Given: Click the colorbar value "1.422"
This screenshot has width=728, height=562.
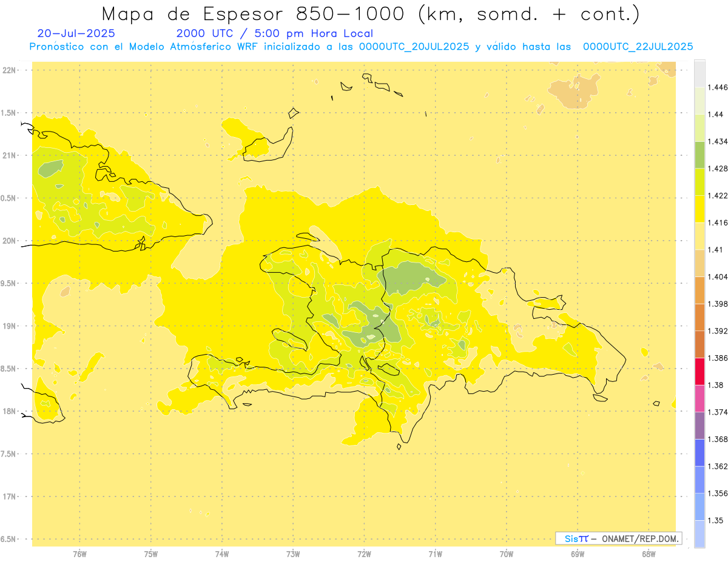Looking at the screenshot, I should point(718,195).
